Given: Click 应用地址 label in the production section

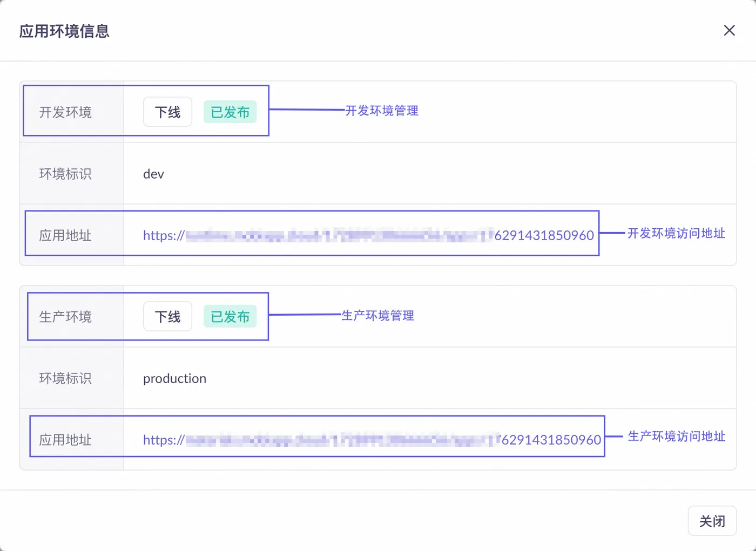Looking at the screenshot, I should coord(65,440).
